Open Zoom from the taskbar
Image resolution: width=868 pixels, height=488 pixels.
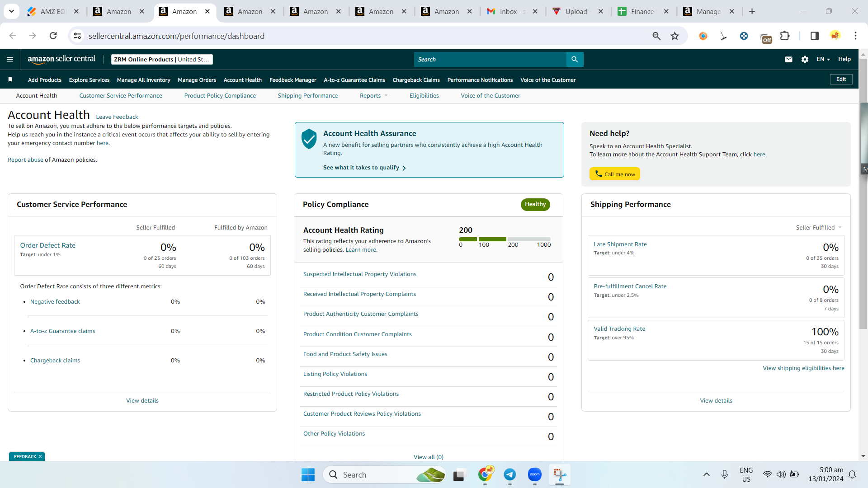coord(535,474)
